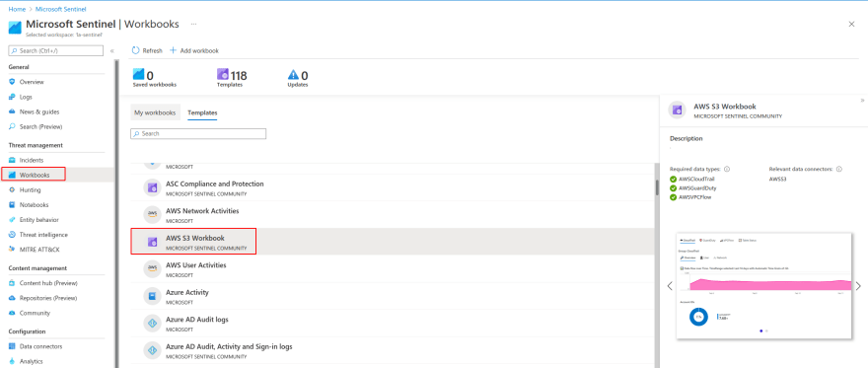
Task: Click the AWSVPCFlow data type
Action: (x=694, y=197)
